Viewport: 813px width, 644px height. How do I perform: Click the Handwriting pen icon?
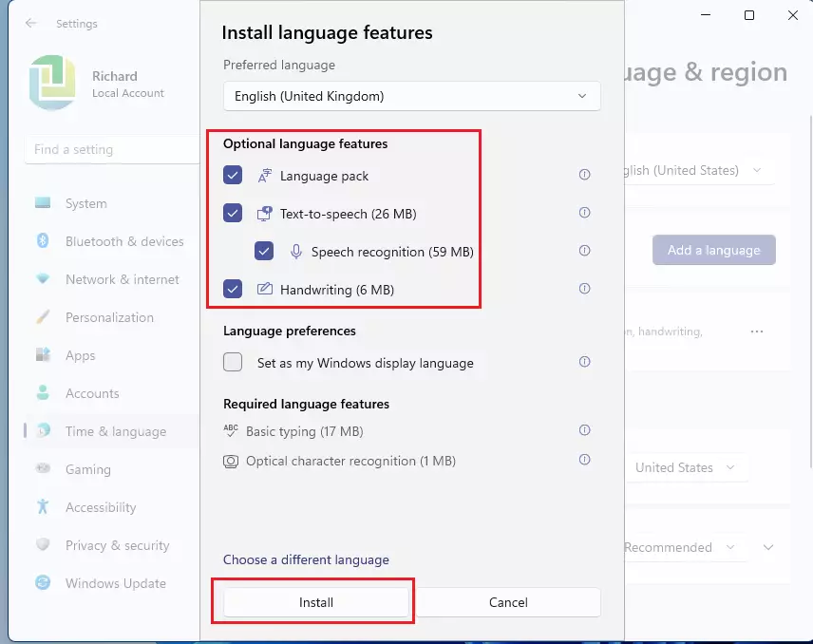point(265,289)
